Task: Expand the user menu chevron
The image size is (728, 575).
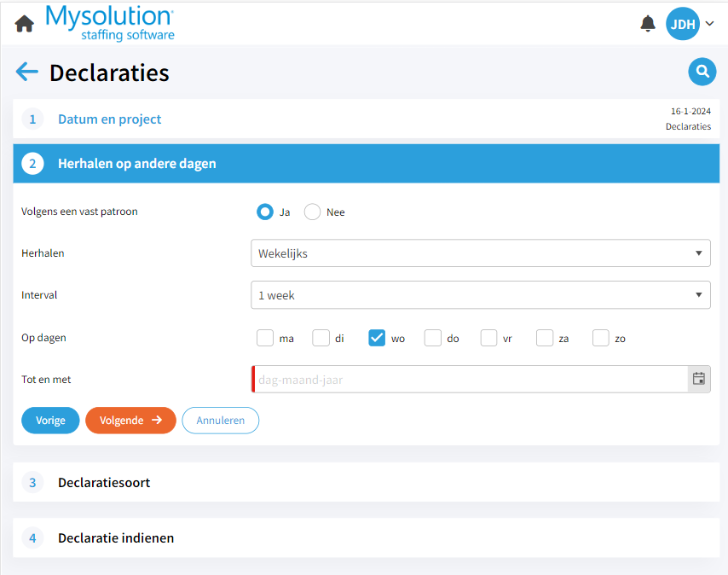Action: click(x=710, y=24)
